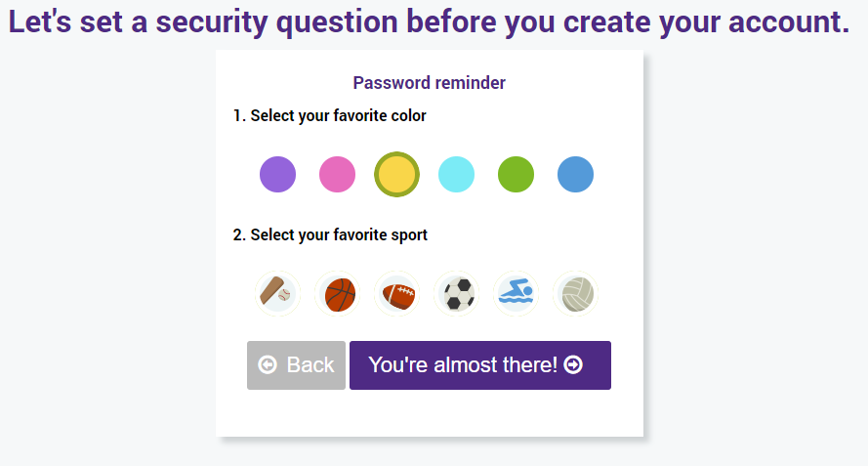
Task: Click the Select your favorite color label
Action: click(330, 115)
